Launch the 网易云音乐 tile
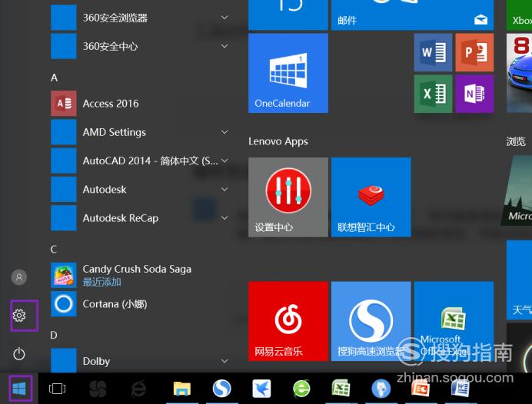Screen dimensions: 532x404 288,321
